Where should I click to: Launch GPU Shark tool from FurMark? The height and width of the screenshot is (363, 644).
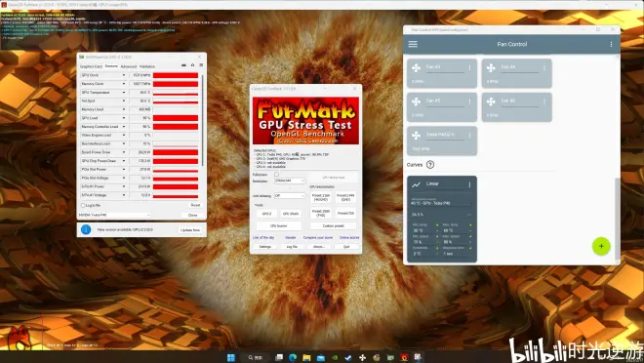pyautogui.click(x=291, y=214)
